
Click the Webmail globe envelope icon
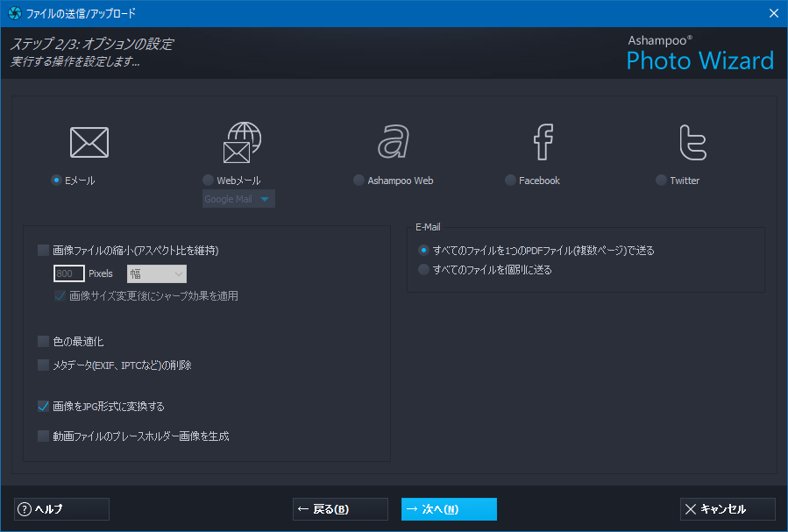242,142
